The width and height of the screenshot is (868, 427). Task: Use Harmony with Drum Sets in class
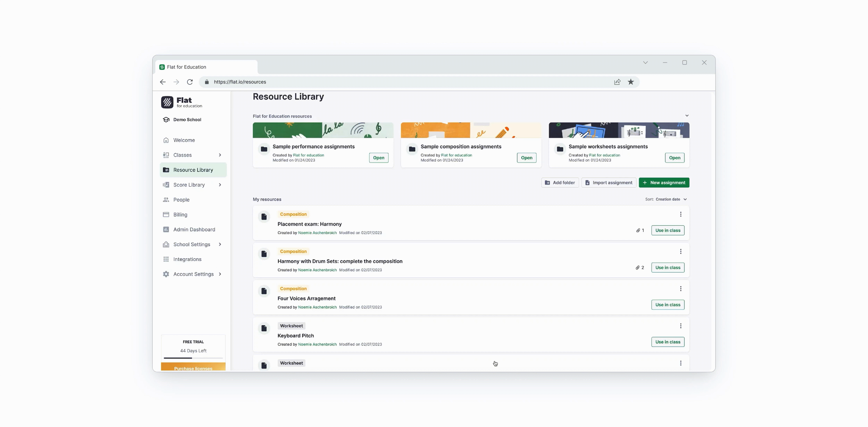(x=668, y=268)
